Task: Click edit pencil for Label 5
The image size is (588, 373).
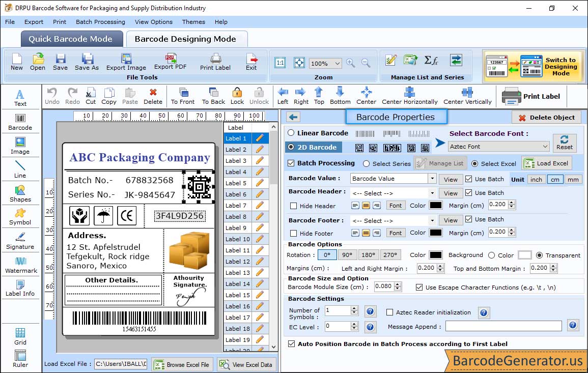Action: point(260,183)
